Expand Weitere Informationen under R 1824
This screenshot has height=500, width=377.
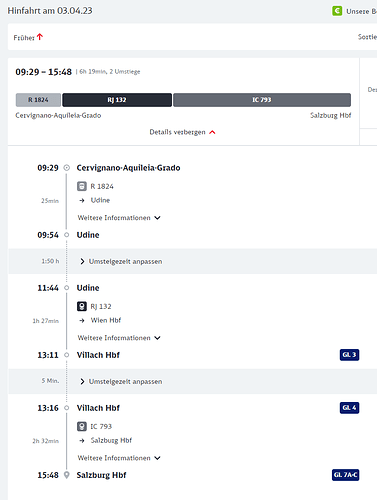pyautogui.click(x=119, y=218)
